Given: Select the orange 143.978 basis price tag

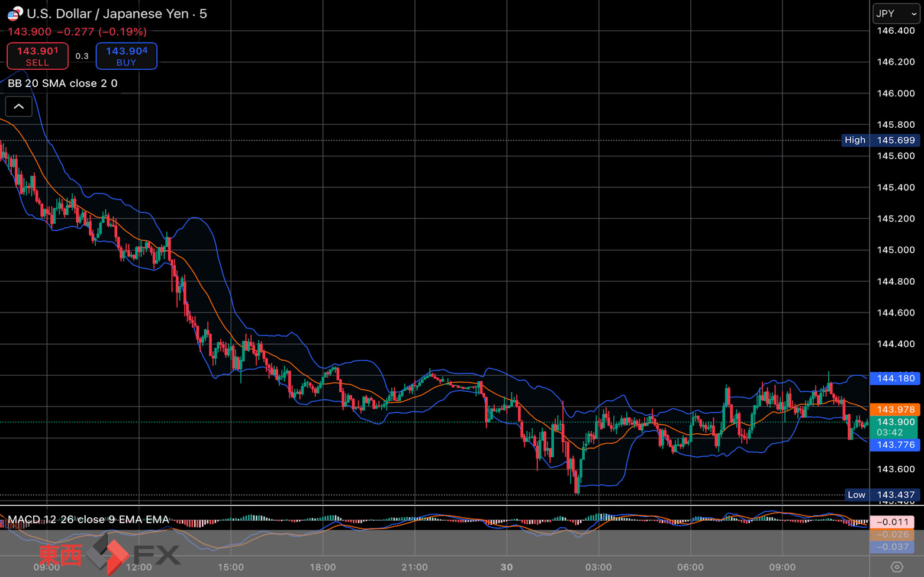Looking at the screenshot, I should click(x=895, y=410).
